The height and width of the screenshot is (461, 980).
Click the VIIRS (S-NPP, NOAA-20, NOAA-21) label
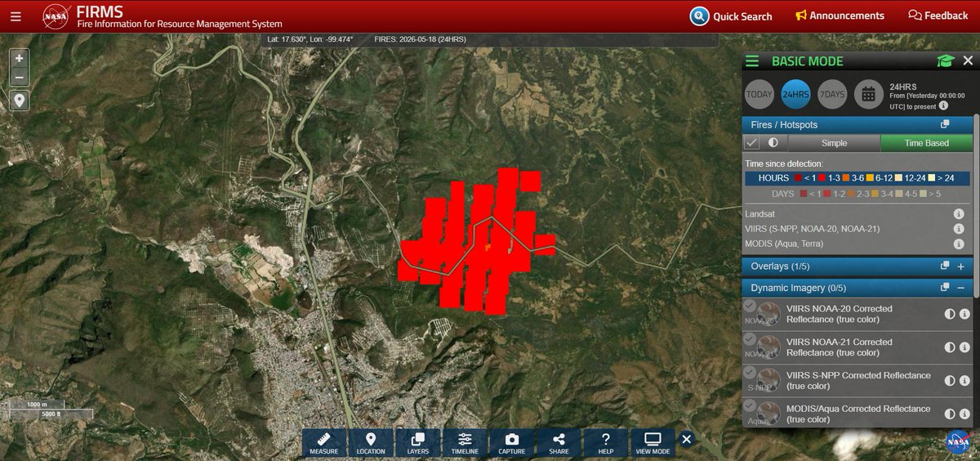click(x=814, y=229)
